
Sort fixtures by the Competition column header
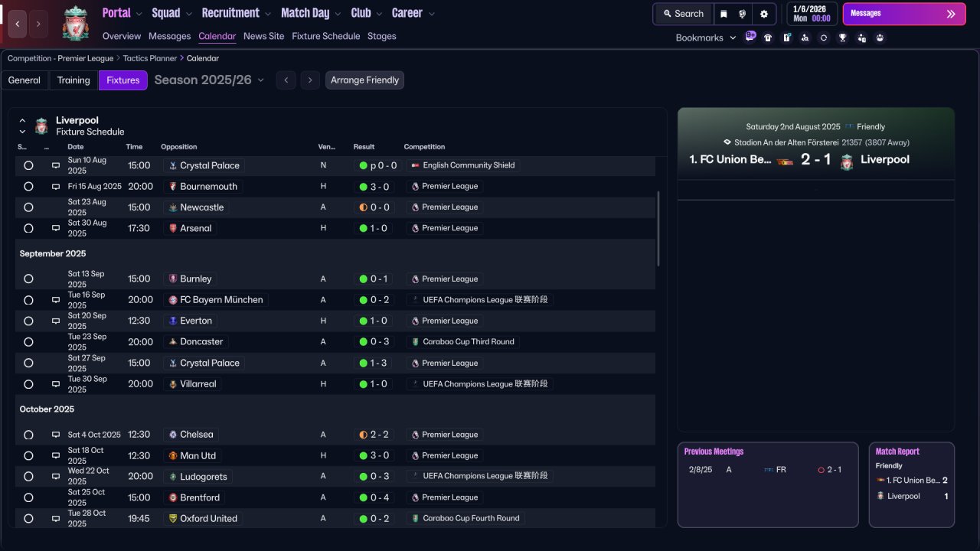pos(424,147)
